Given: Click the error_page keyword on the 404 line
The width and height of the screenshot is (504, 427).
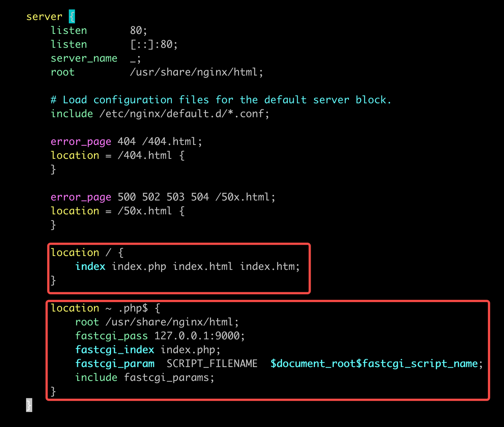Looking at the screenshot, I should point(81,142).
